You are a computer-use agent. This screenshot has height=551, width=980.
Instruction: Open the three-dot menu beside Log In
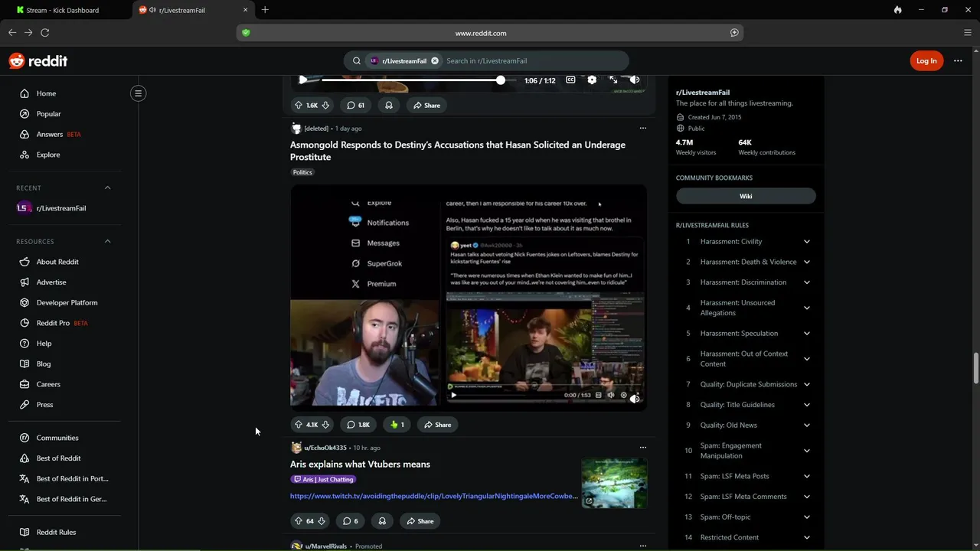pyautogui.click(x=958, y=60)
